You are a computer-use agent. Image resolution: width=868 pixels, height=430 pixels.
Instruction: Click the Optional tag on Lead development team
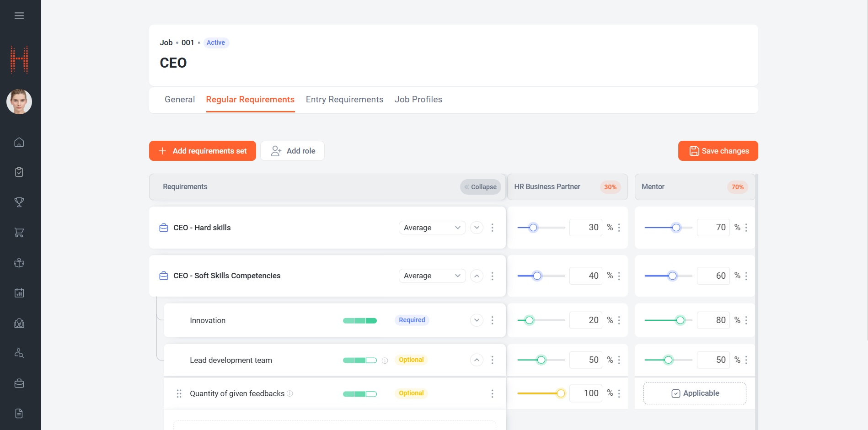click(411, 360)
